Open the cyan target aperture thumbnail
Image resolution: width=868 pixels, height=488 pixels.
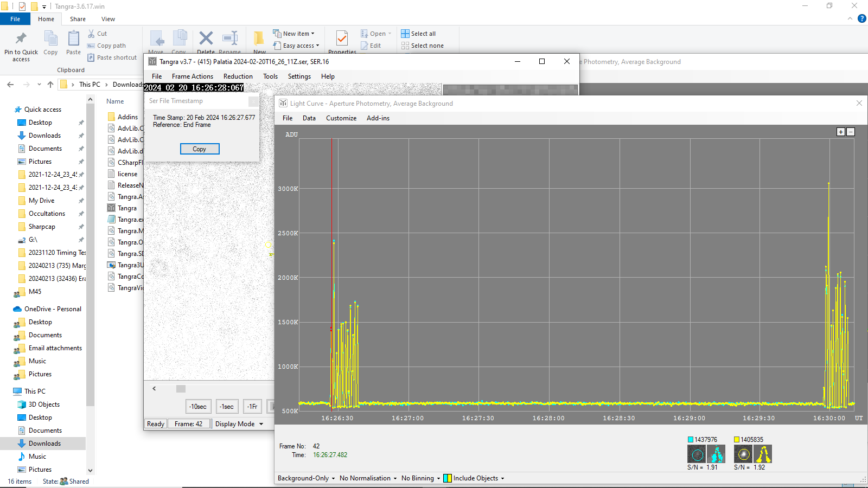point(697,454)
